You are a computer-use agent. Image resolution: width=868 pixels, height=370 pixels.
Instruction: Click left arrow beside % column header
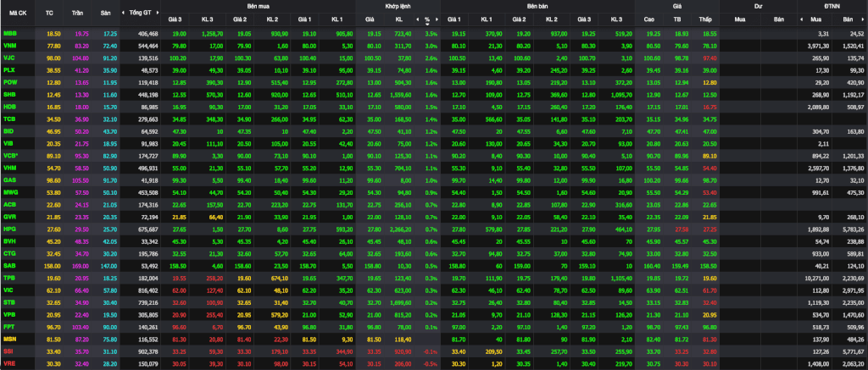point(417,19)
